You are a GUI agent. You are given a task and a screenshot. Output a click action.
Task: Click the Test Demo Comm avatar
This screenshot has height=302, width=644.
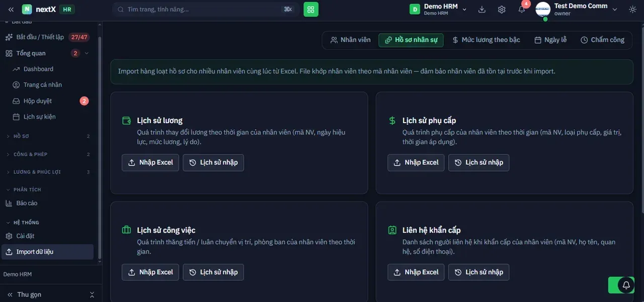(x=543, y=10)
